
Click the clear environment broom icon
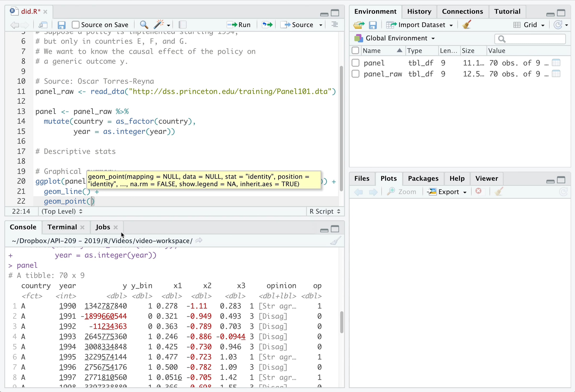coord(466,25)
